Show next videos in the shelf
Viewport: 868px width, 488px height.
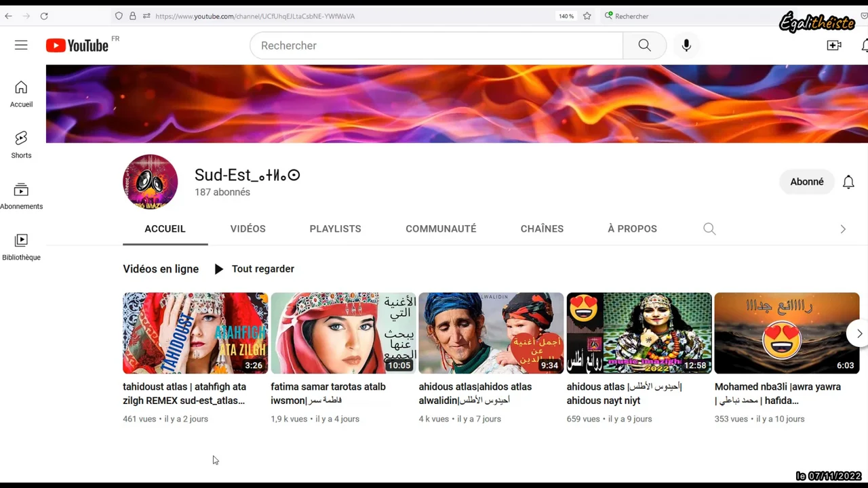[x=859, y=333]
